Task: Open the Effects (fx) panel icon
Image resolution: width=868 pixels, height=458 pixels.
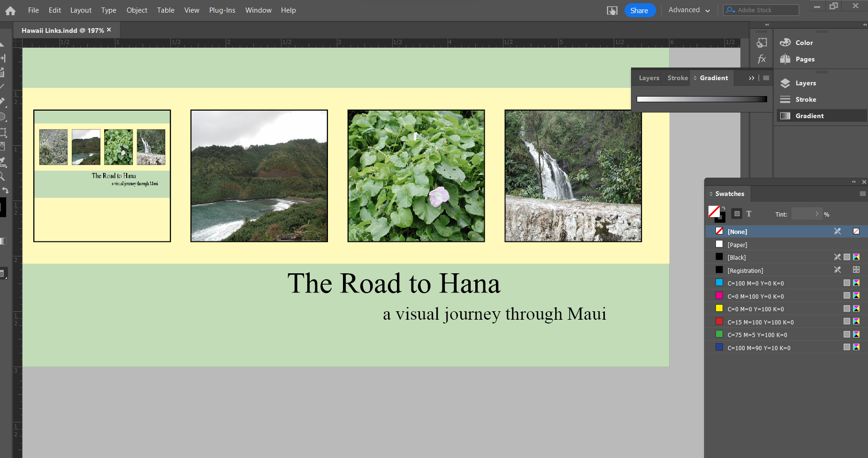Action: pyautogui.click(x=761, y=59)
